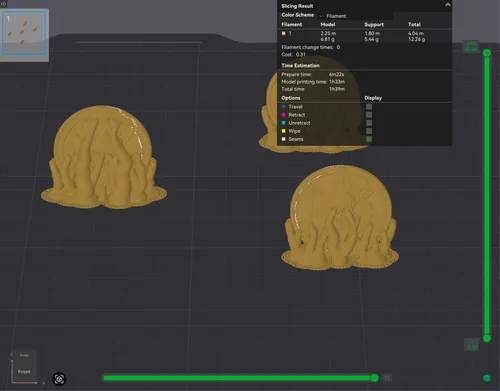Click the Prepare time value '6m22s'
The image size is (500, 391).
[336, 74]
